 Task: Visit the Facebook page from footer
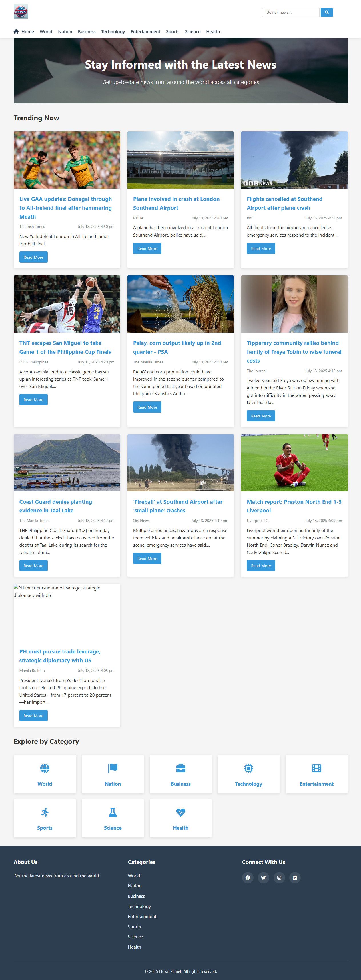point(248,877)
